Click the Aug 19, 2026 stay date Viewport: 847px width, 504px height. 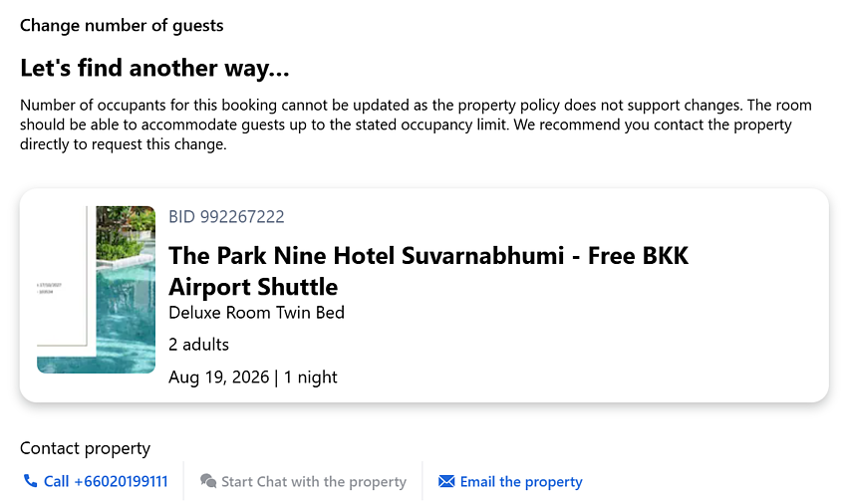(219, 377)
